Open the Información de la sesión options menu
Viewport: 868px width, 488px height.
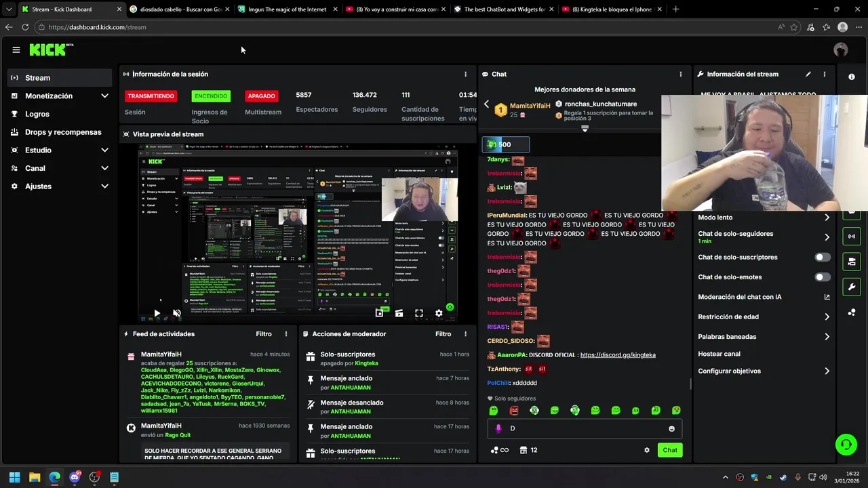point(465,74)
